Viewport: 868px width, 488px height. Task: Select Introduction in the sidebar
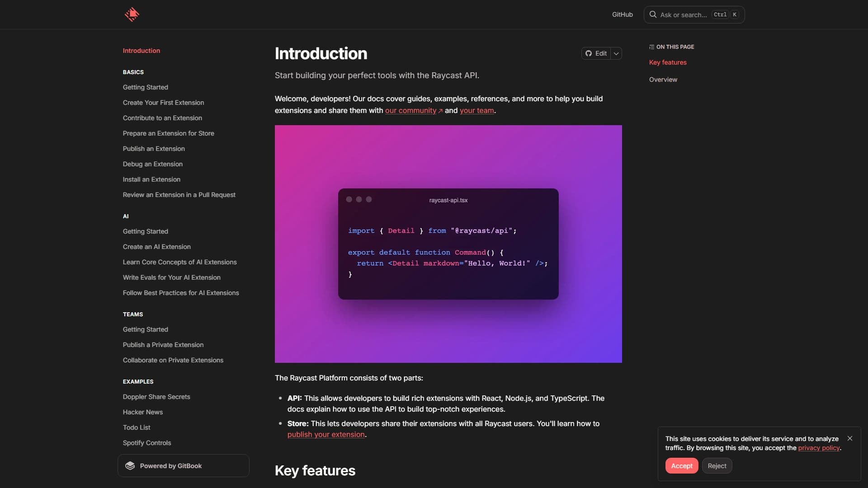pos(142,51)
